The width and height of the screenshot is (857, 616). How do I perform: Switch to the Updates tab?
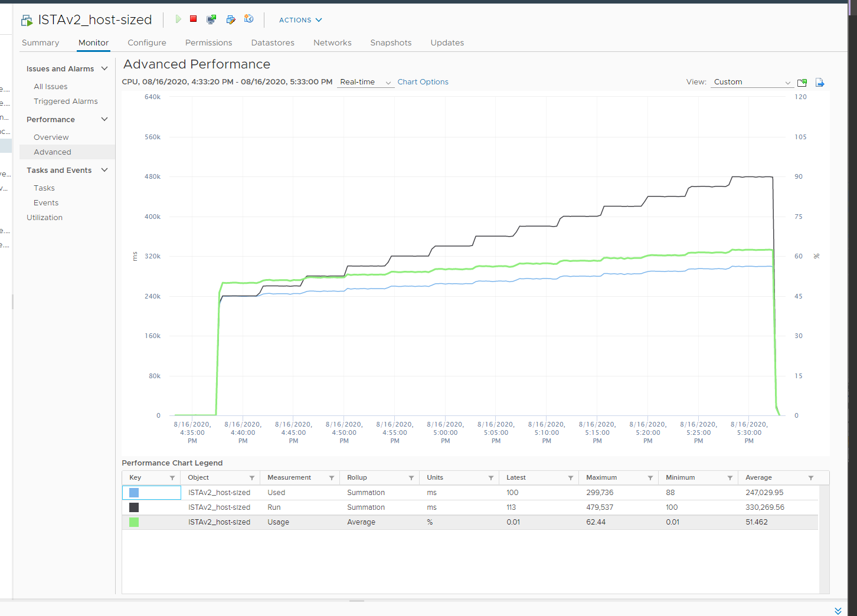pos(447,42)
